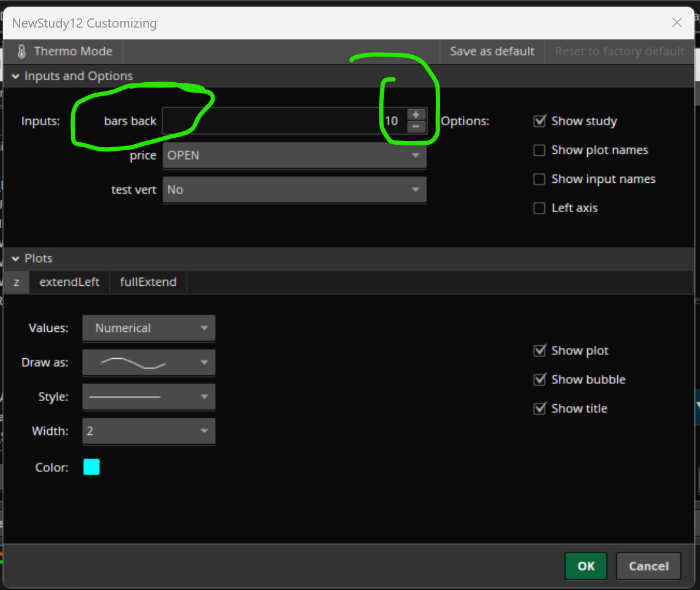Increase bars back with plus stepper

tap(416, 115)
